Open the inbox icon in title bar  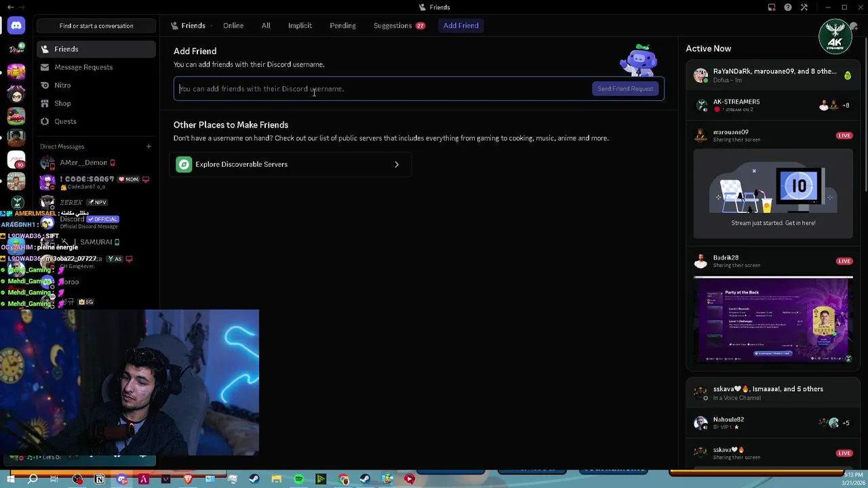[772, 7]
